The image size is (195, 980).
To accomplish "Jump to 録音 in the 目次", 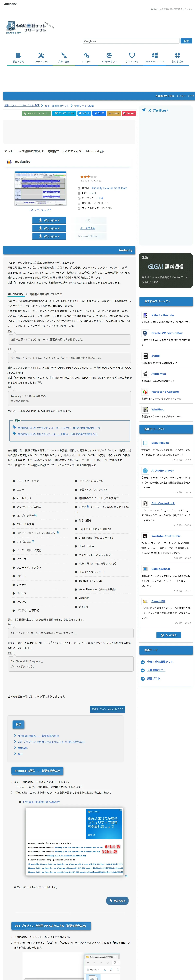I will 20,754.
